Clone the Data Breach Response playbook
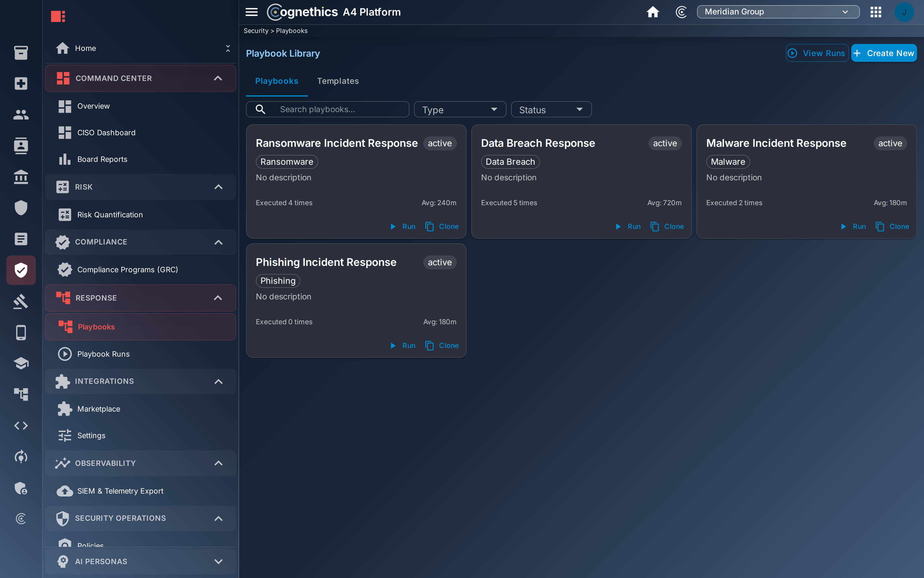This screenshot has height=578, width=924. (667, 227)
